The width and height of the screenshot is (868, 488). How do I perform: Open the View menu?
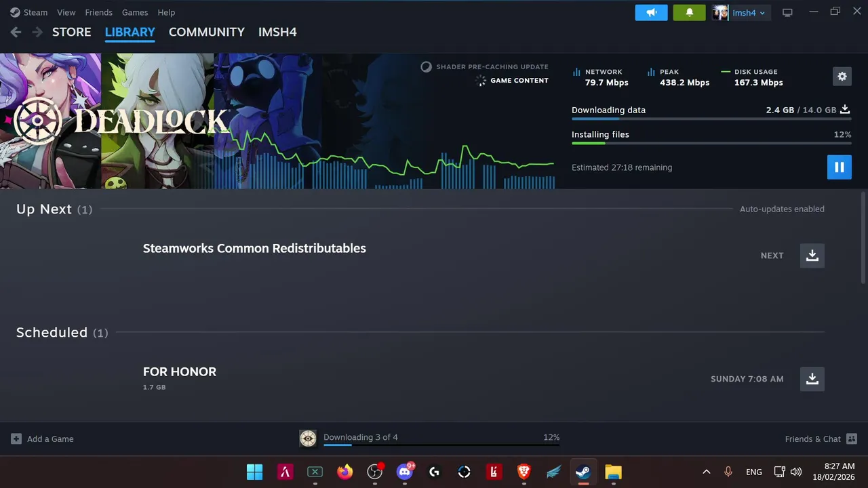tap(66, 12)
